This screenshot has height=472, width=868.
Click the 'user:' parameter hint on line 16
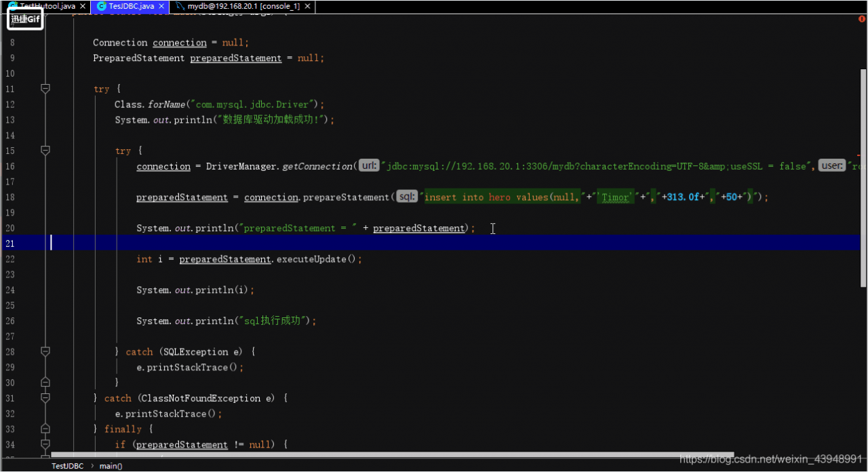832,165
